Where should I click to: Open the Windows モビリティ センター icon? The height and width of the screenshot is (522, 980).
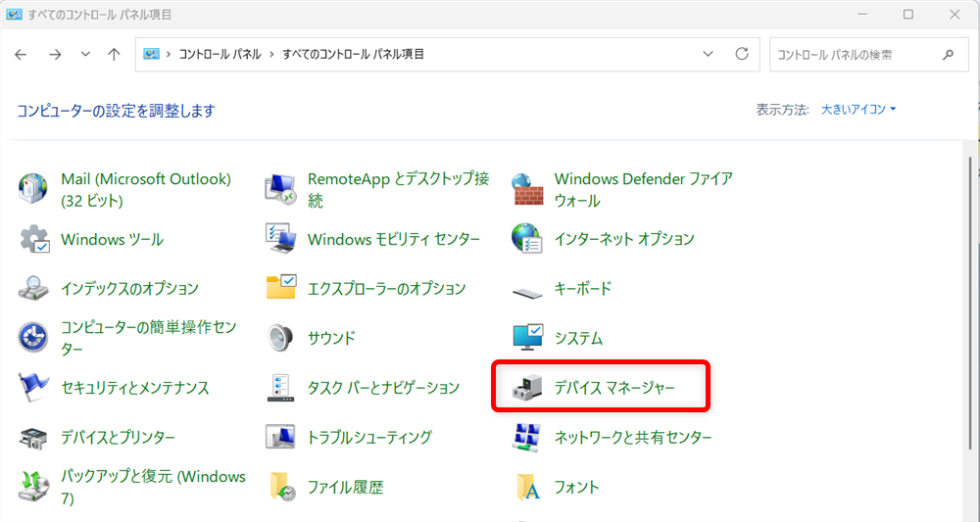coord(280,239)
